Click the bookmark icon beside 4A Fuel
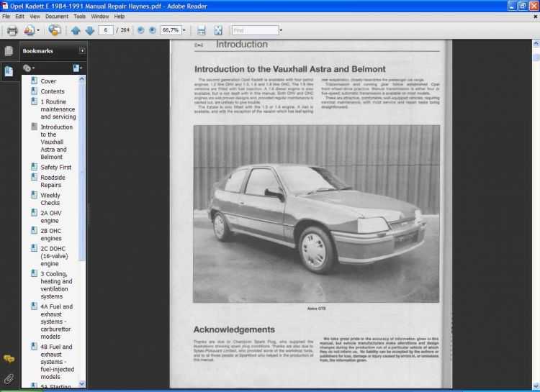The width and height of the screenshot is (540, 392). tap(34, 306)
